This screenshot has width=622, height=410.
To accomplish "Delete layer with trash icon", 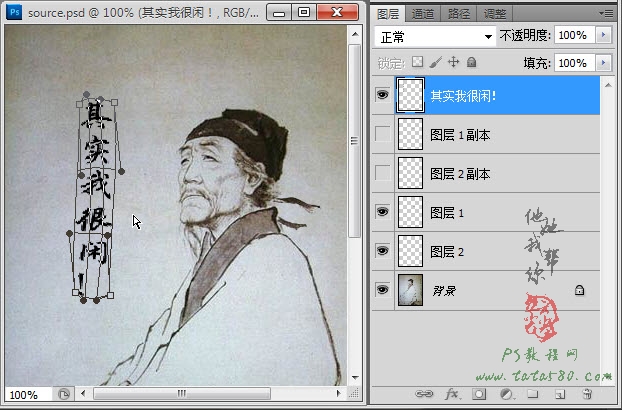I will [587, 394].
